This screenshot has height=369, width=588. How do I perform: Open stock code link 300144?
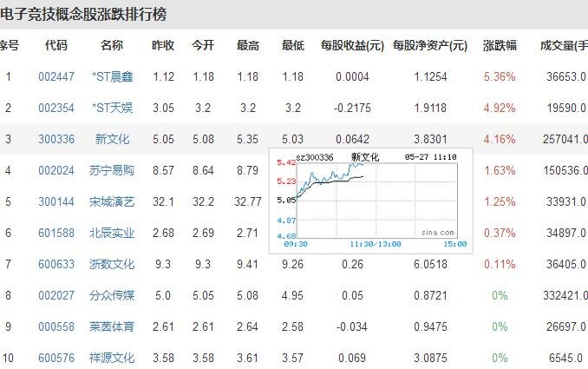[56, 201]
